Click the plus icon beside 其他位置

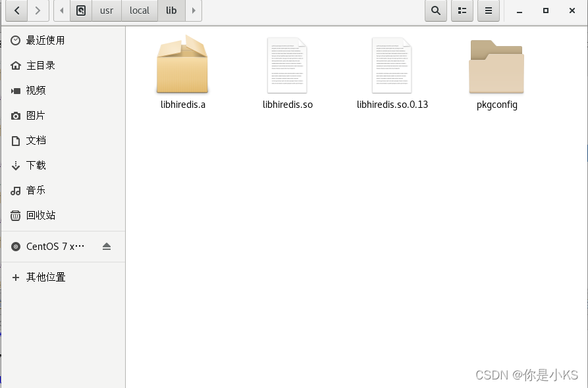(15, 277)
